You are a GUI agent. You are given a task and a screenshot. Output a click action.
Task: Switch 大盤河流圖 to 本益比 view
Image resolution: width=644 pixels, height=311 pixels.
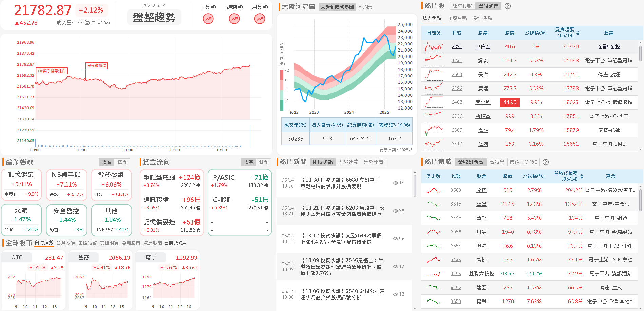365,7
